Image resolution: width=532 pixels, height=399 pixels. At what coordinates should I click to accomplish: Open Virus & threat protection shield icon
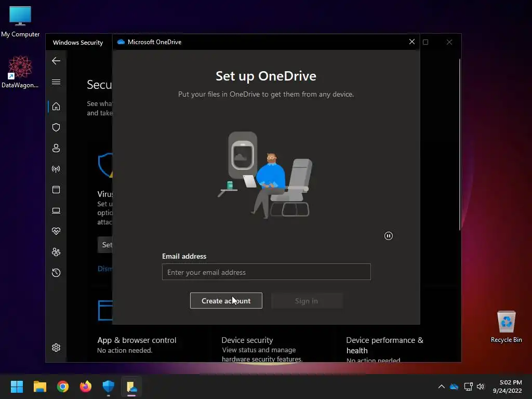tap(56, 127)
